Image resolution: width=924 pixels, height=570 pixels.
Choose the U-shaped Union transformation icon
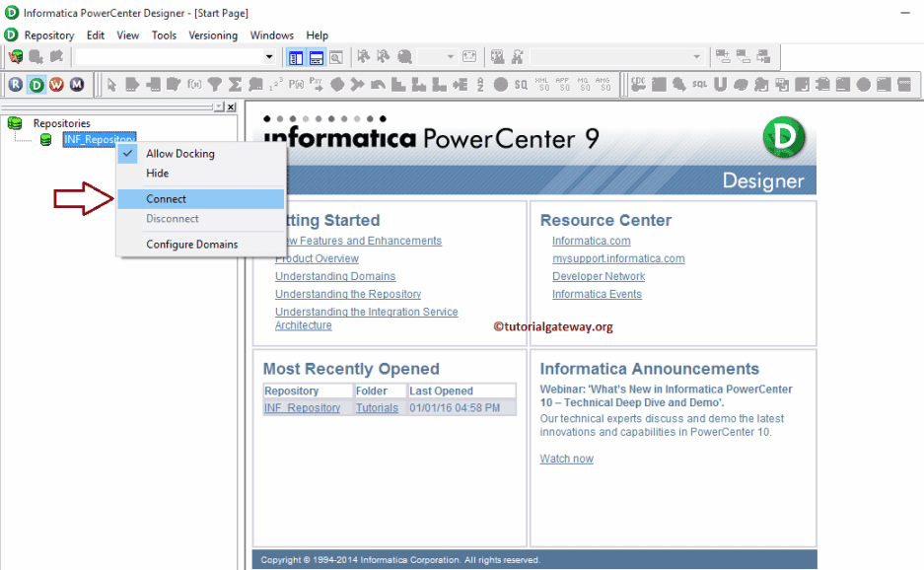click(720, 84)
